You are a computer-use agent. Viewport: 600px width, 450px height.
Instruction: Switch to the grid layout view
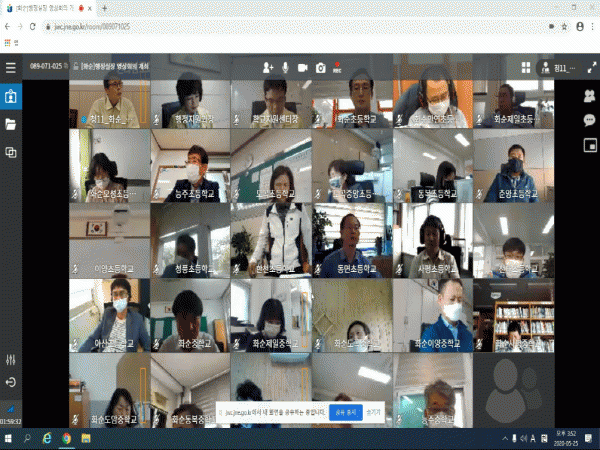click(x=525, y=67)
